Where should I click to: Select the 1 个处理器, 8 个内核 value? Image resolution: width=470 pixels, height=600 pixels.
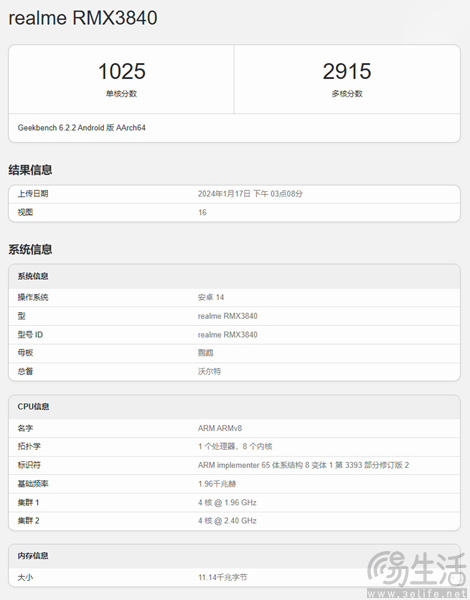[x=235, y=447]
